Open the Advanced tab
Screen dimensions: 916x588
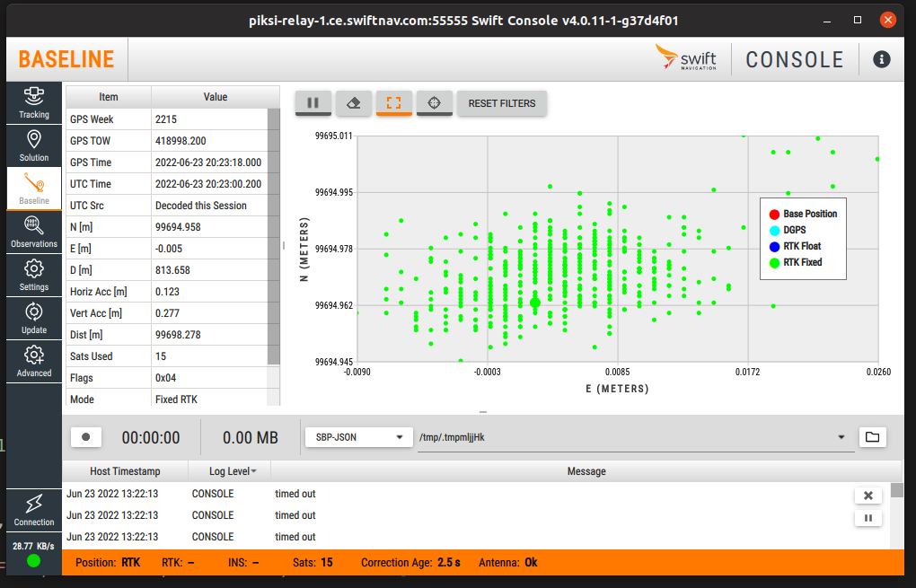coord(34,362)
